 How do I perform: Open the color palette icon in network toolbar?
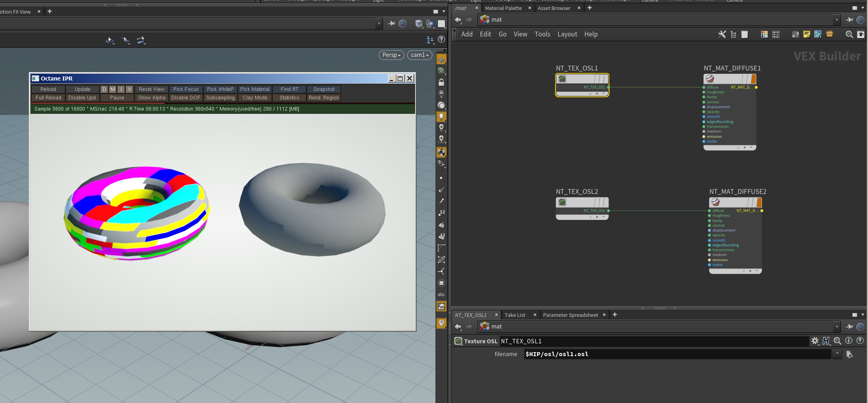tap(764, 34)
